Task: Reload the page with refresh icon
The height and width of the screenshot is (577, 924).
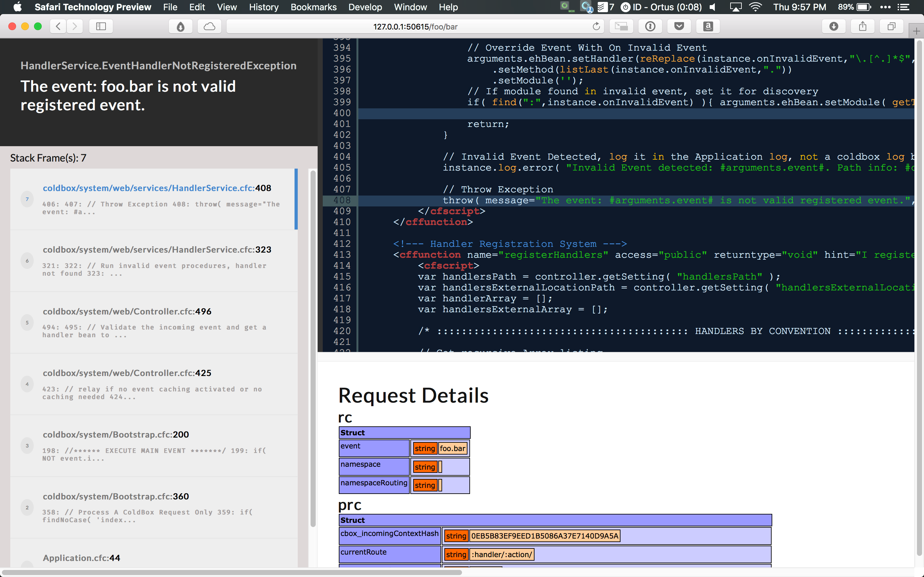Action: point(596,26)
